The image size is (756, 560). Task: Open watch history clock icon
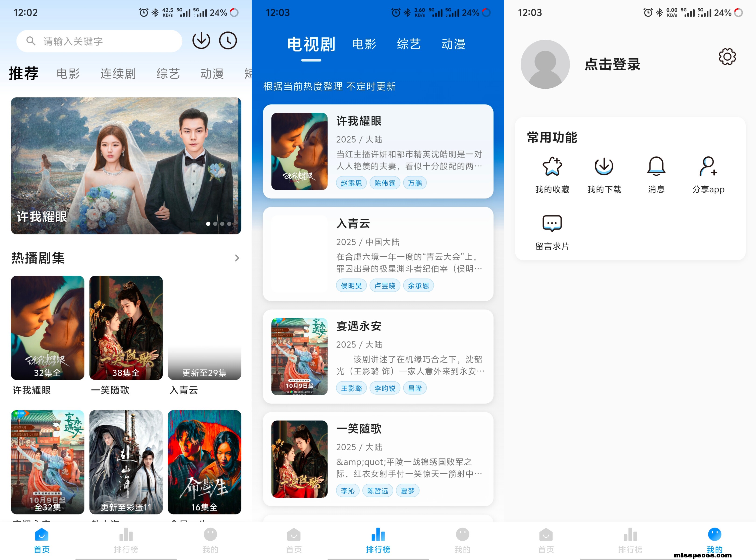(x=228, y=41)
